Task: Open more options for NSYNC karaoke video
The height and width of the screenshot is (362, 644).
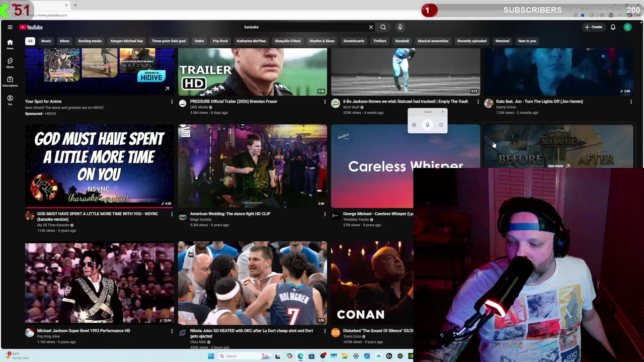Action: click(172, 214)
